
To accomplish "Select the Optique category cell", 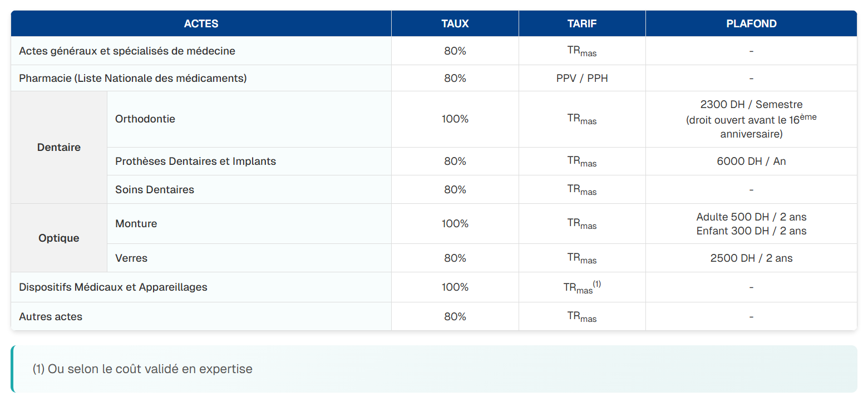I will [59, 238].
